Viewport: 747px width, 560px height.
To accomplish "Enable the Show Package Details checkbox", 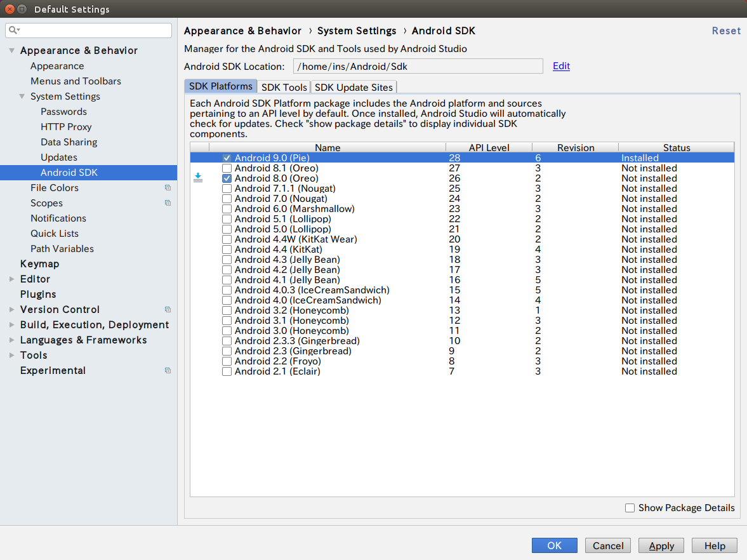I will pos(630,508).
